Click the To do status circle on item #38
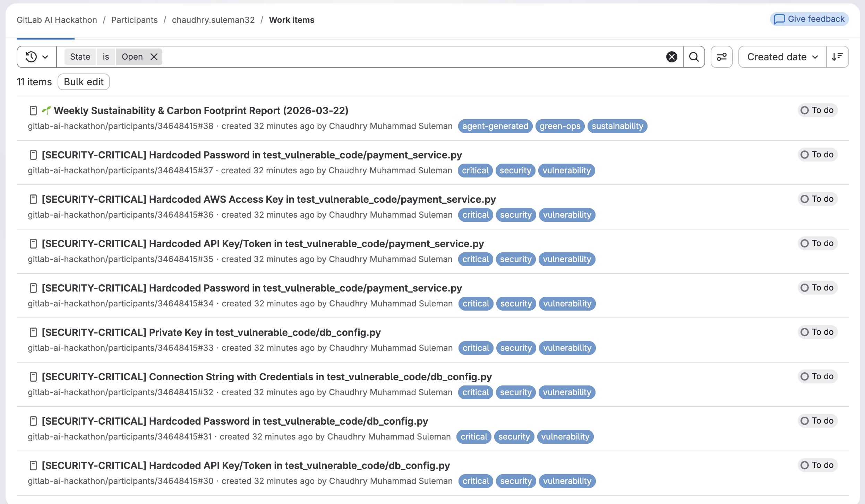This screenshot has width=865, height=504. point(805,110)
